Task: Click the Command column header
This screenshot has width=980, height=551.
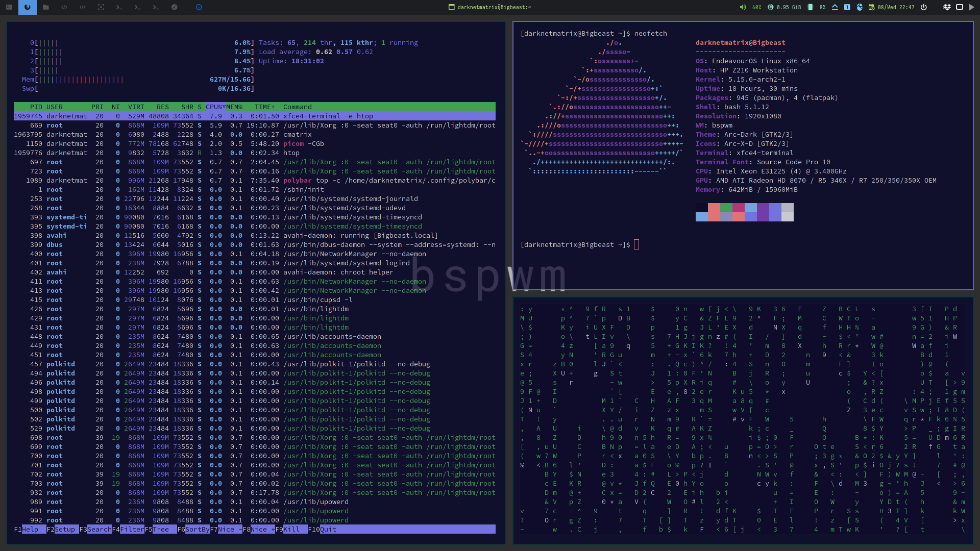Action: coord(297,107)
